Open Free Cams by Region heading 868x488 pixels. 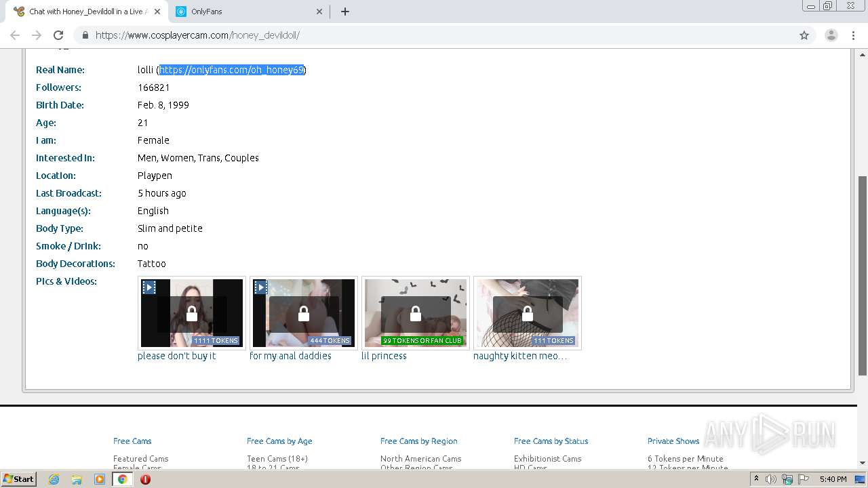[x=419, y=441]
